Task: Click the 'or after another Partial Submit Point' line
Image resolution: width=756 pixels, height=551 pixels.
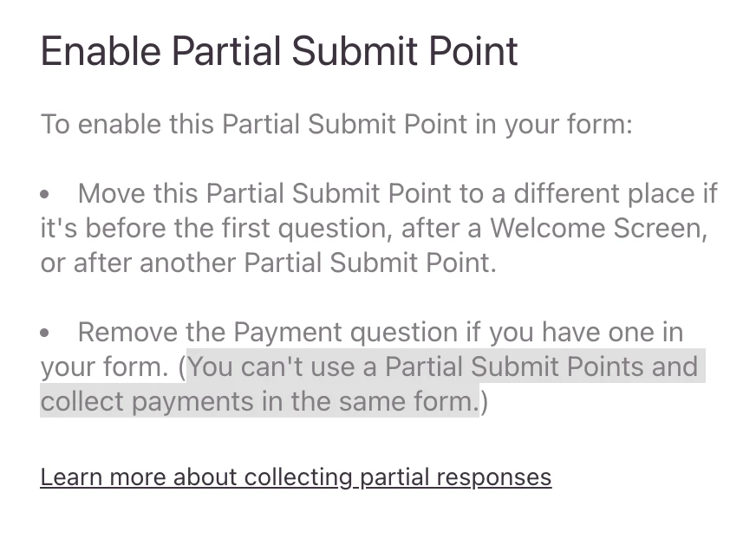Action: coord(269,263)
